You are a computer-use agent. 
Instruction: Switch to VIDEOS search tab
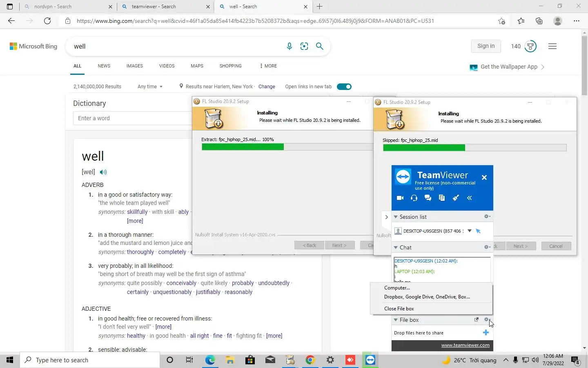167,66
